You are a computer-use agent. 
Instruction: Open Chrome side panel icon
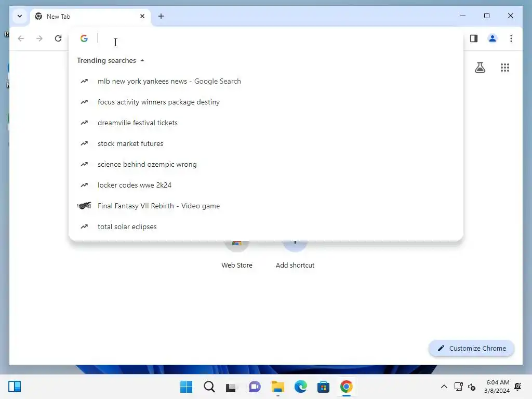(474, 38)
